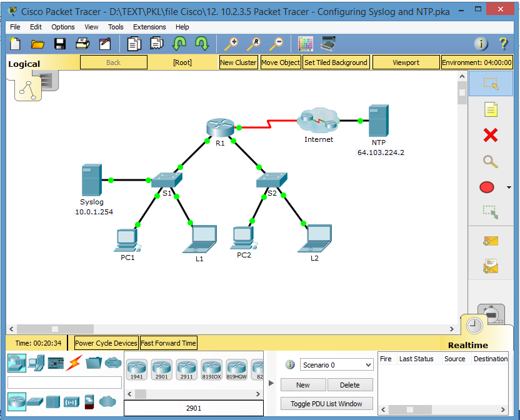Click Set Tiled Background button

point(336,62)
